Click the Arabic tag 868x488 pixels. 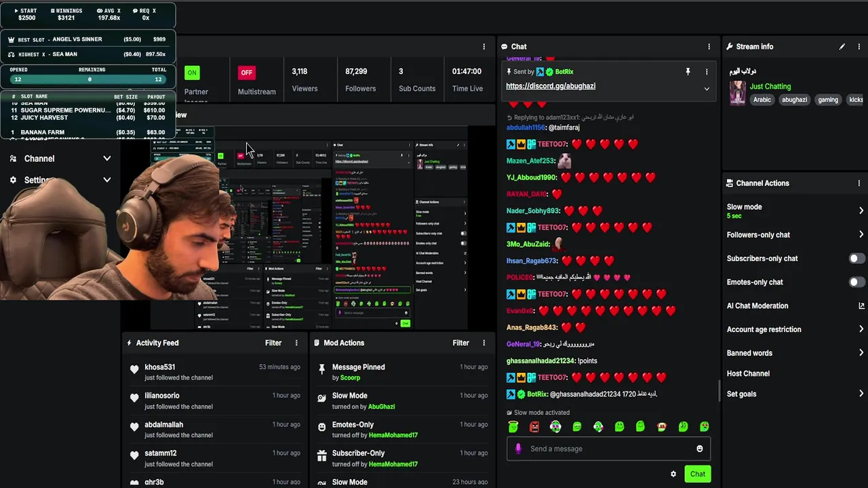pos(762,100)
